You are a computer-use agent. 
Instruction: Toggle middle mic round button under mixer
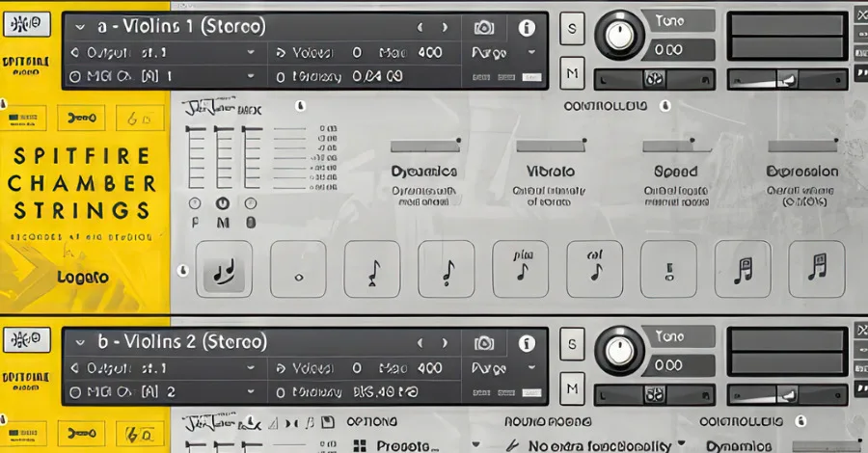pos(223,203)
